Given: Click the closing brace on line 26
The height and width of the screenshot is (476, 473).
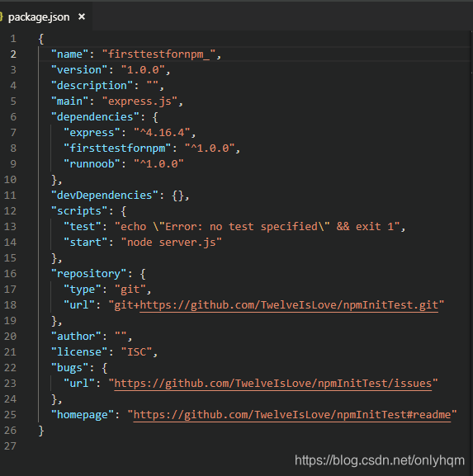Looking at the screenshot, I should click(41, 431).
